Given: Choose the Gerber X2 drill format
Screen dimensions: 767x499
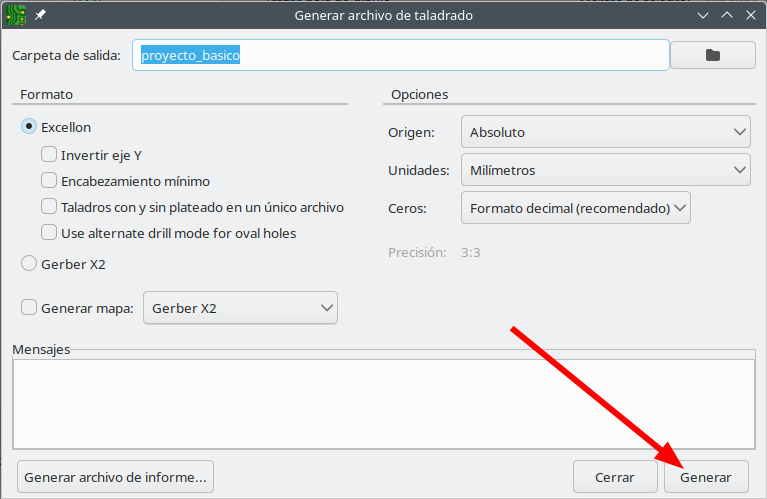Looking at the screenshot, I should tap(30, 265).
